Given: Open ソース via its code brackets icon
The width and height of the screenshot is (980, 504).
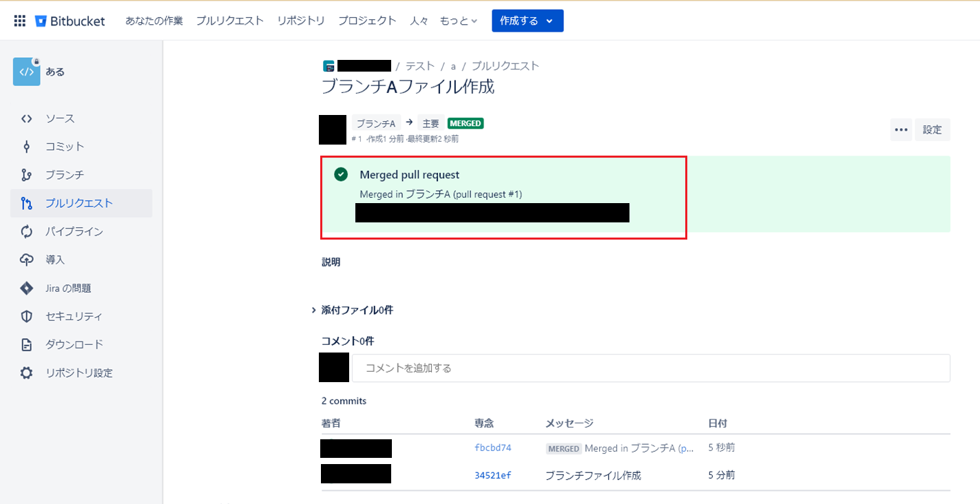Looking at the screenshot, I should [x=26, y=118].
